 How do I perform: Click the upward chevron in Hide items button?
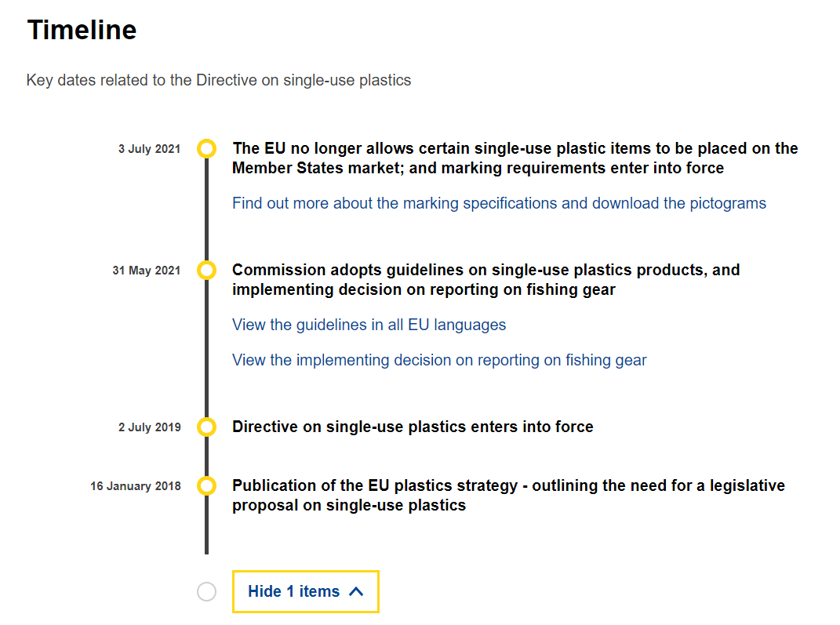(x=356, y=591)
